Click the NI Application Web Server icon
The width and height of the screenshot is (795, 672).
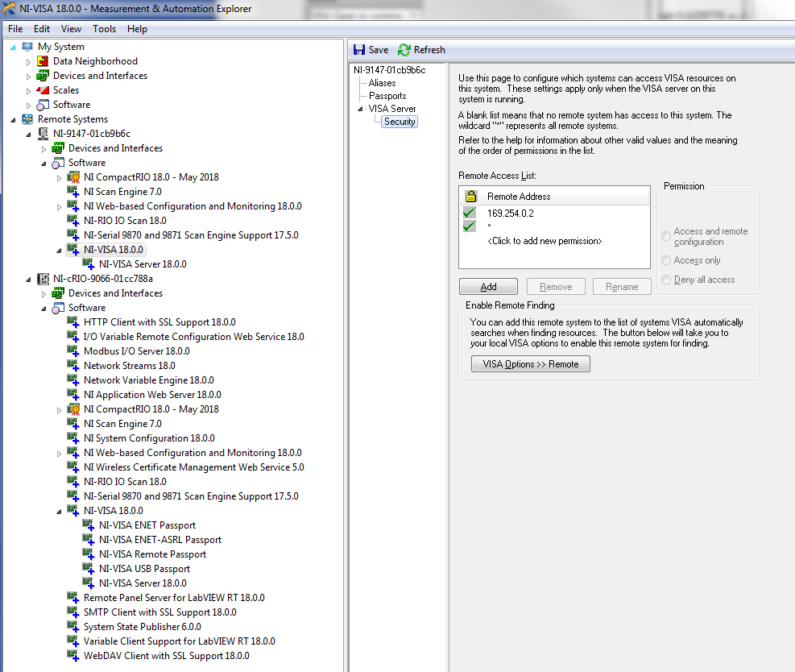coord(73,395)
